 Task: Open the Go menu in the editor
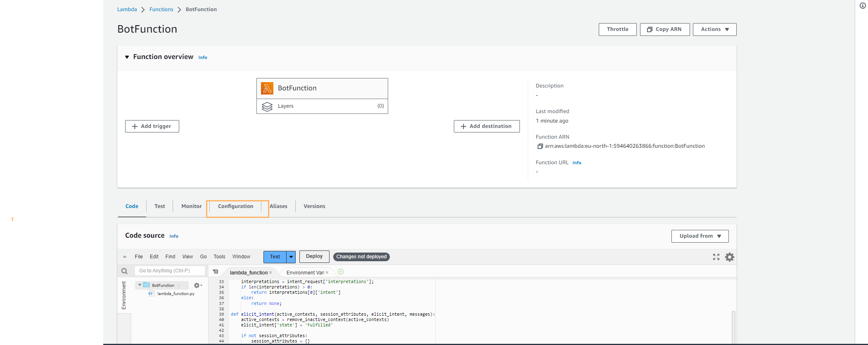tap(203, 257)
